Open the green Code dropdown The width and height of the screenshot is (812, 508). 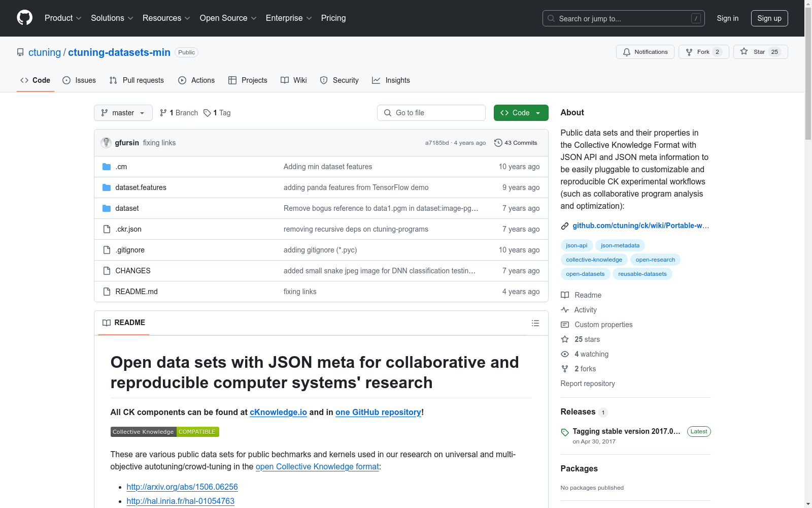(x=521, y=113)
